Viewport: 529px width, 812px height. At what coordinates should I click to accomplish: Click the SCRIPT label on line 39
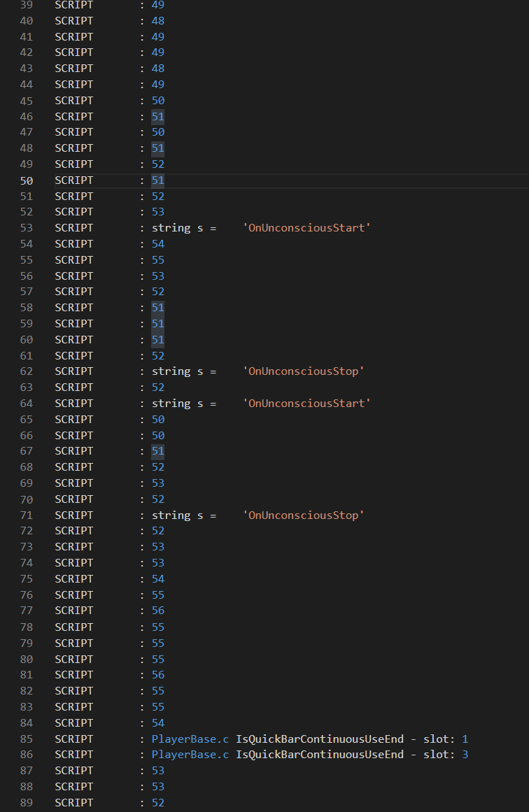click(74, 5)
